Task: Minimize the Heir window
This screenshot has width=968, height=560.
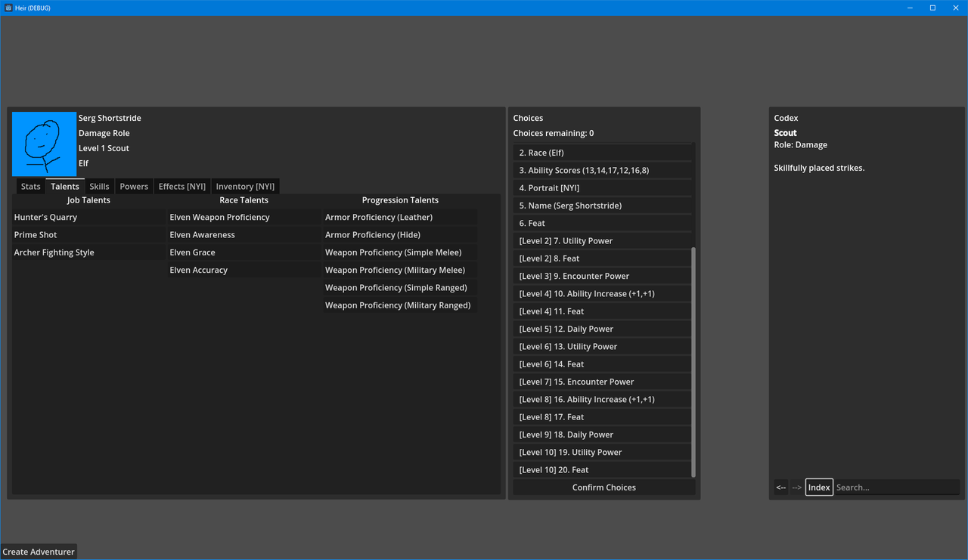Action: 910,8
